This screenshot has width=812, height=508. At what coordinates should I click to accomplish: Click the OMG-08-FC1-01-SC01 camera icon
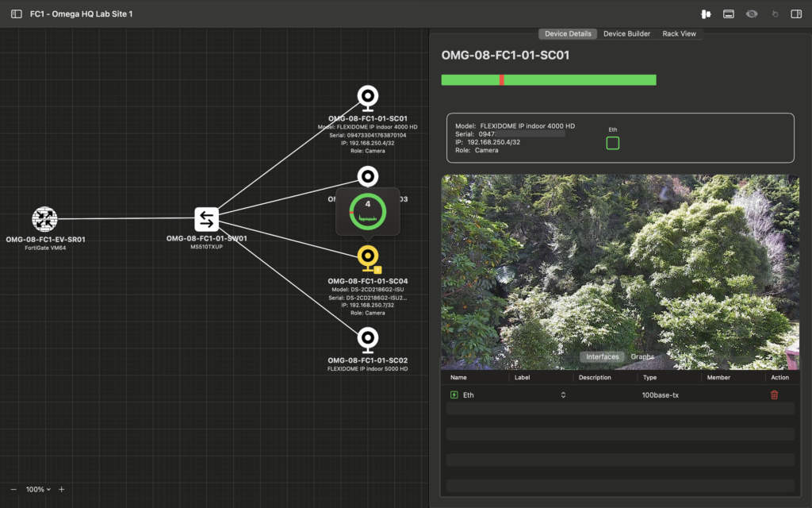[x=367, y=98]
